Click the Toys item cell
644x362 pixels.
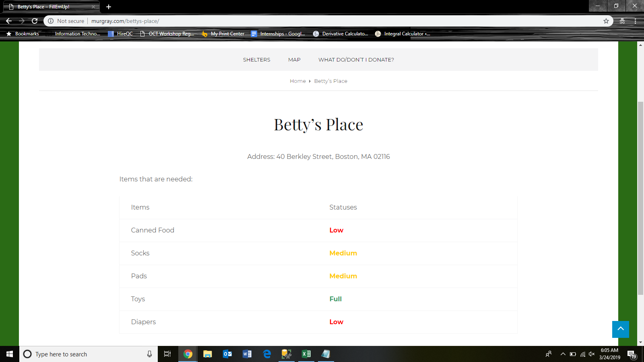pyautogui.click(x=138, y=299)
